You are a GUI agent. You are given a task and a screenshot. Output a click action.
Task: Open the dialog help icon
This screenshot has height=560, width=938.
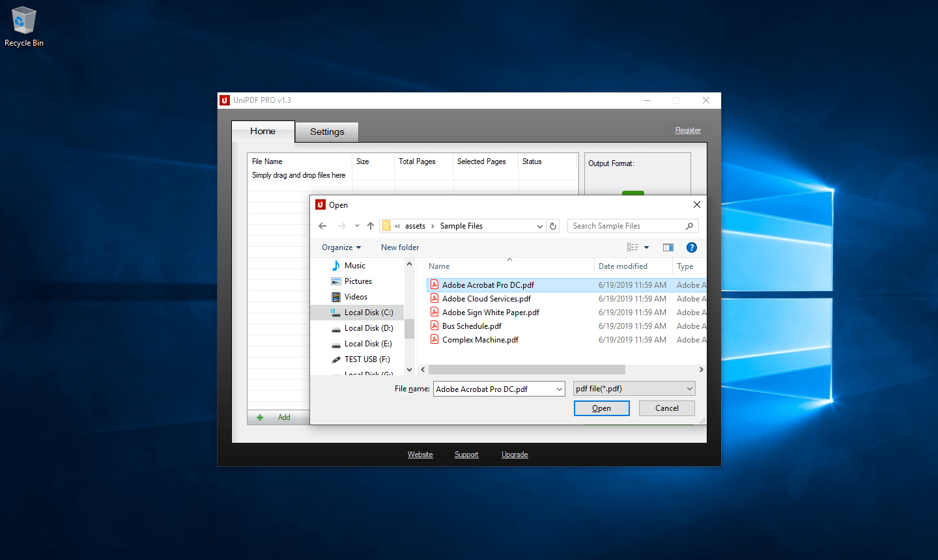coord(692,247)
